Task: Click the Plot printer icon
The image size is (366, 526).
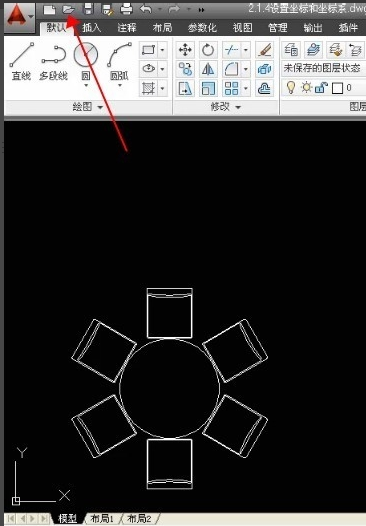Action: [x=126, y=9]
